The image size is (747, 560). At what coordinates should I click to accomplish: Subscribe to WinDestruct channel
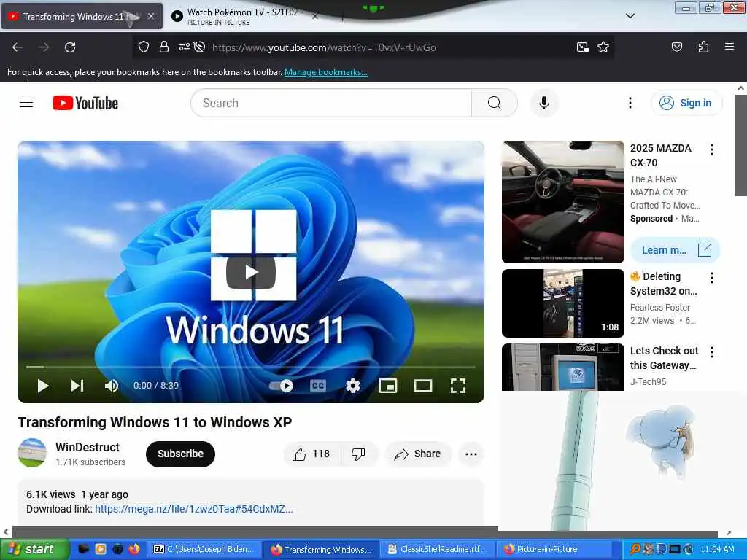(x=181, y=454)
